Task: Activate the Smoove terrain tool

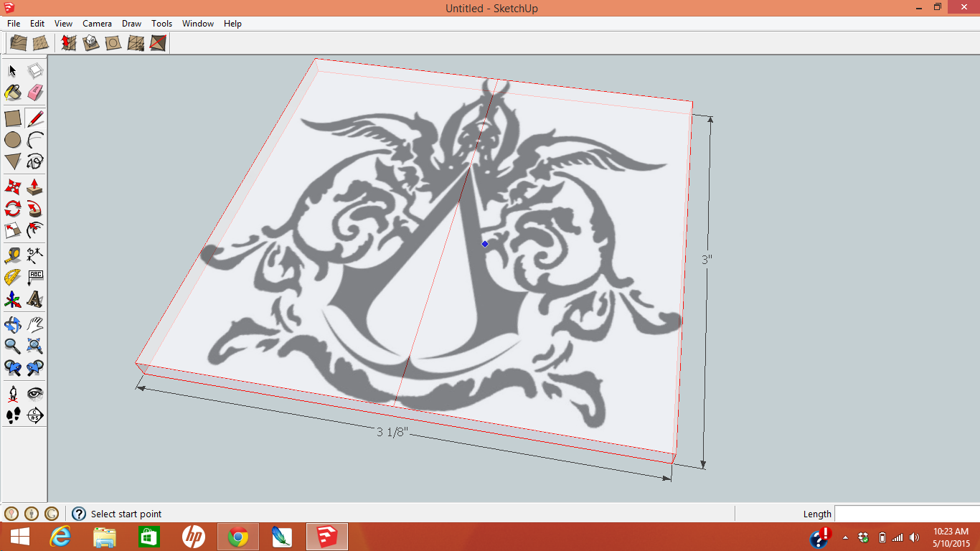Action: (68, 44)
